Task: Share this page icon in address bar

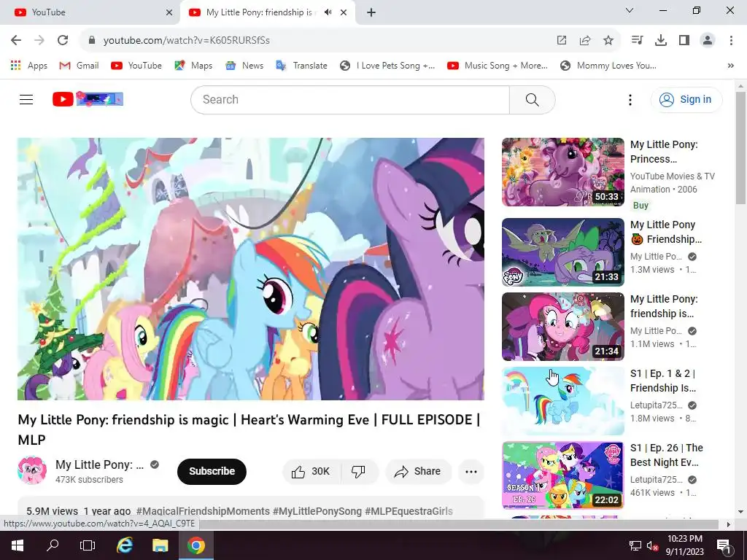Action: point(585,41)
